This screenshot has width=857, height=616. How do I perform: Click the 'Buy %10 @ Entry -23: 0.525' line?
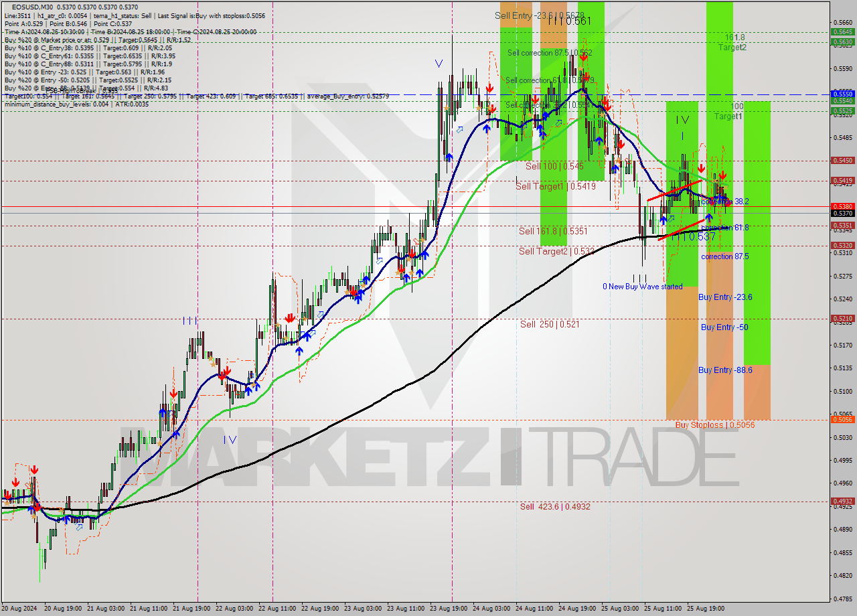click(46, 72)
